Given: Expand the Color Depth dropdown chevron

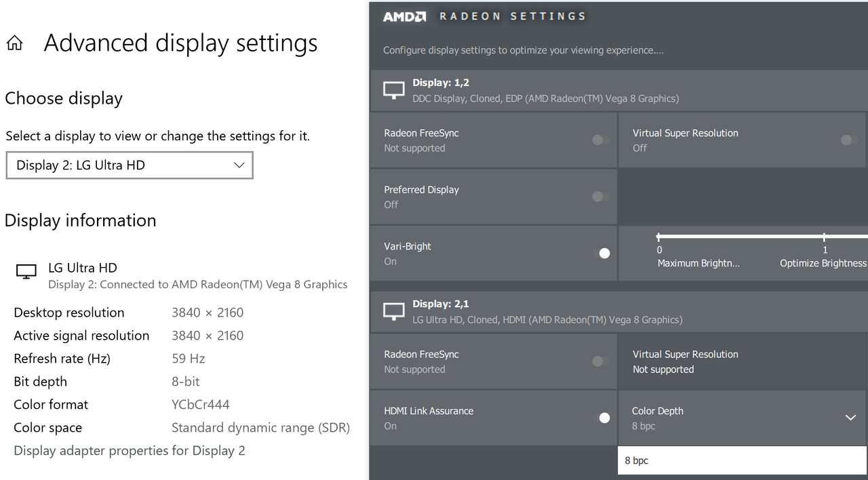Looking at the screenshot, I should coord(850,418).
